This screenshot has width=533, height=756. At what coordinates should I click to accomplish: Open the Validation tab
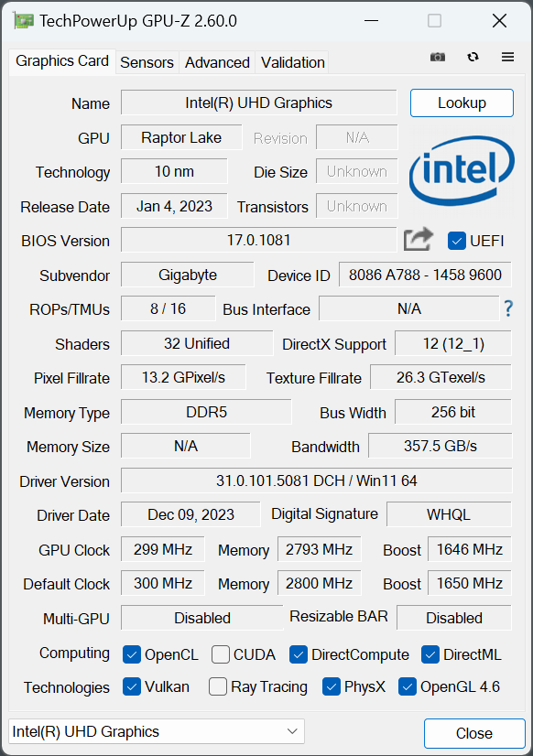click(293, 62)
